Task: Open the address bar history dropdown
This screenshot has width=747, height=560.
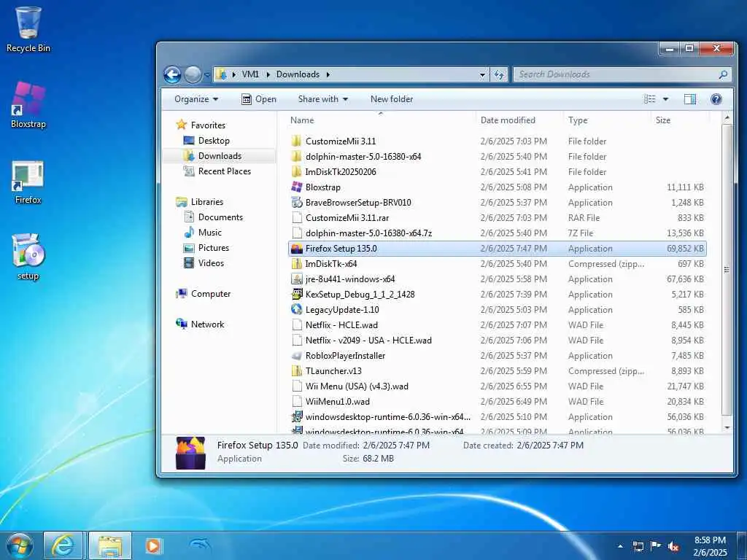Action: coord(482,75)
